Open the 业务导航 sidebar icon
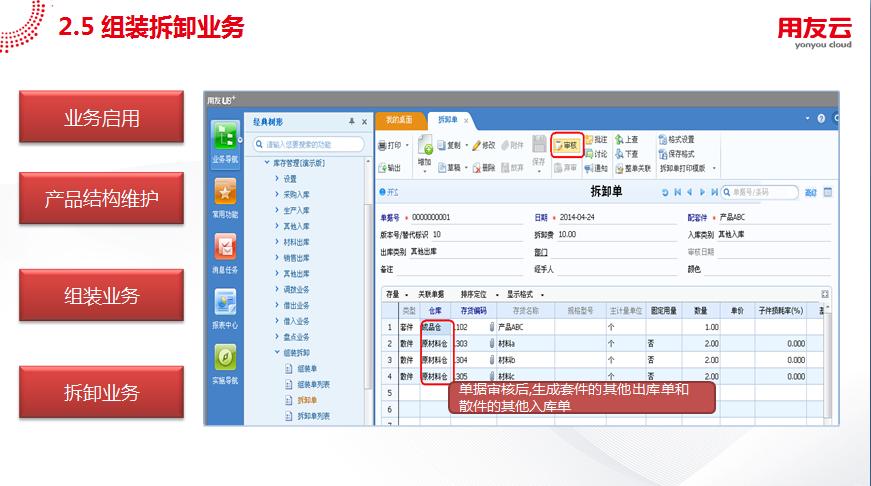Screen dimensions: 871x486 pos(225,136)
